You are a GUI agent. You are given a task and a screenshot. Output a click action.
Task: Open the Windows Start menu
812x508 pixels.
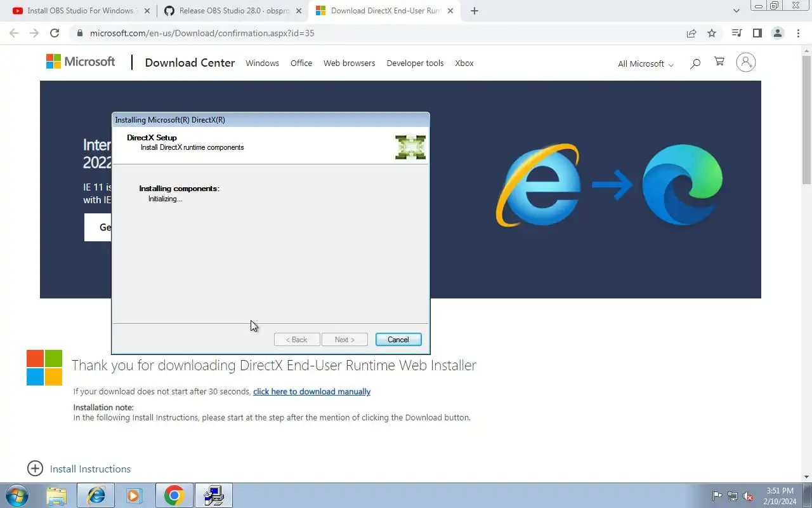click(x=16, y=495)
